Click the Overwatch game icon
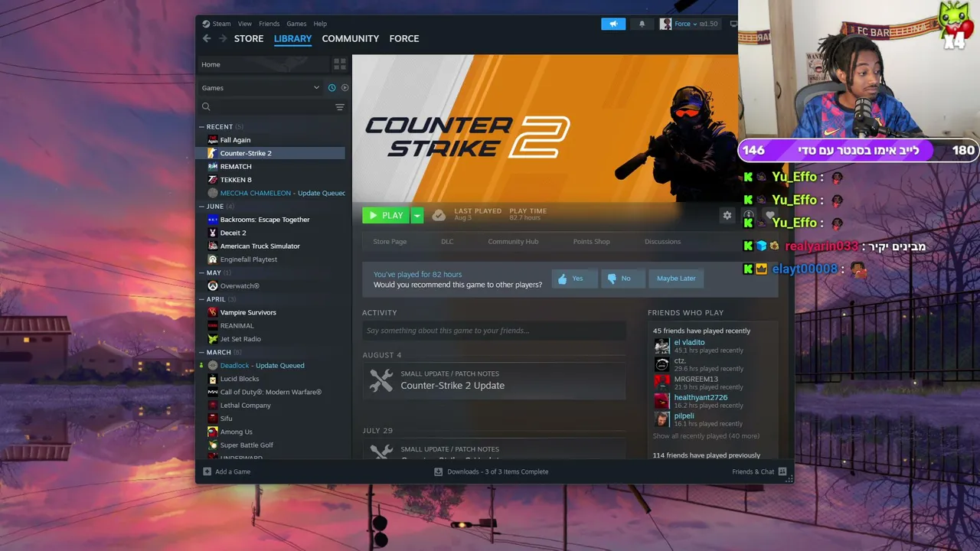The height and width of the screenshot is (551, 980). (x=213, y=286)
